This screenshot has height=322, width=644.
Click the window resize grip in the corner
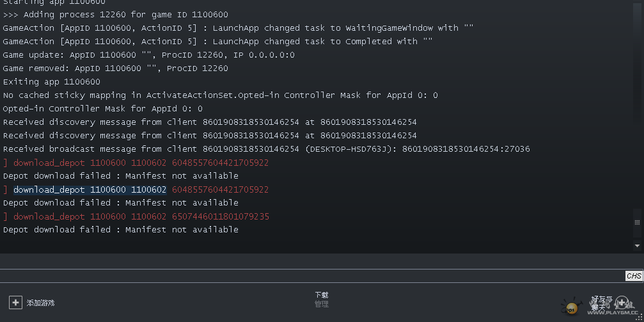639,317
